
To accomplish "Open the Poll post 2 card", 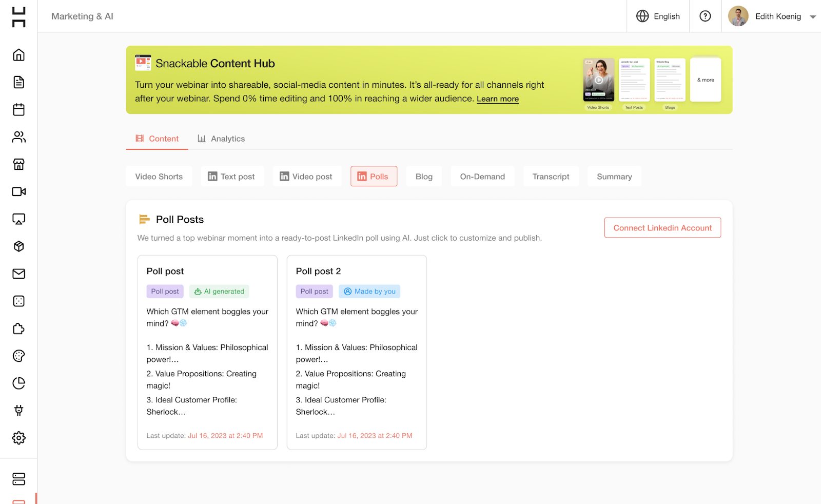I will point(357,352).
